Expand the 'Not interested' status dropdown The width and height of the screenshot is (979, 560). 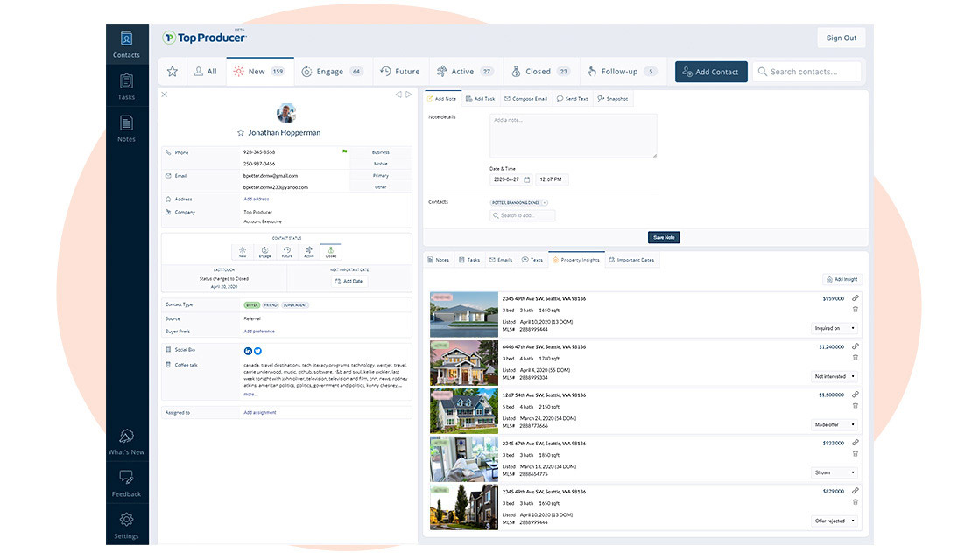[x=835, y=376]
